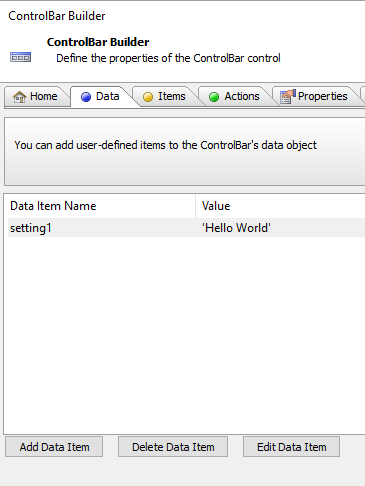Click the ControlBar Builder header icon
The height and width of the screenshot is (486, 365).
(20, 57)
